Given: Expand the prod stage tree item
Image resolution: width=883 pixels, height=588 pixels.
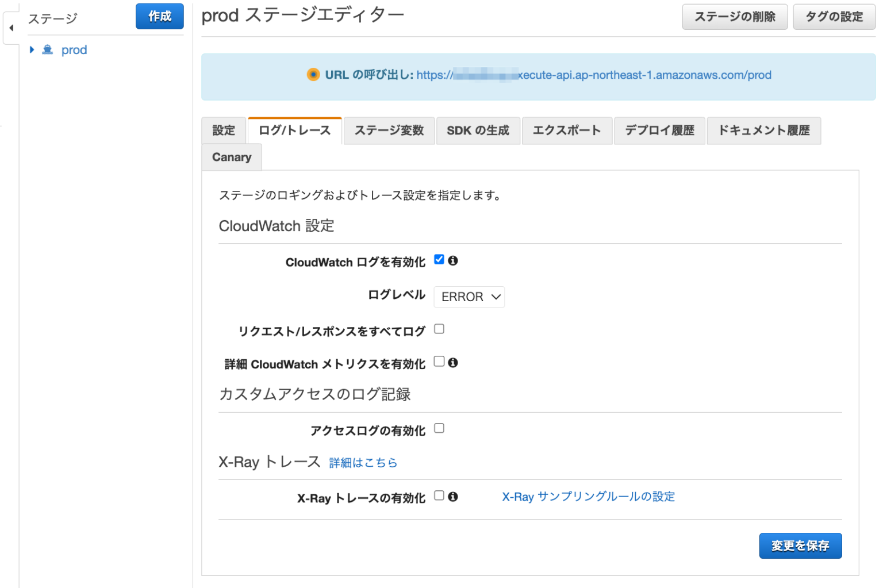Looking at the screenshot, I should pos(32,50).
